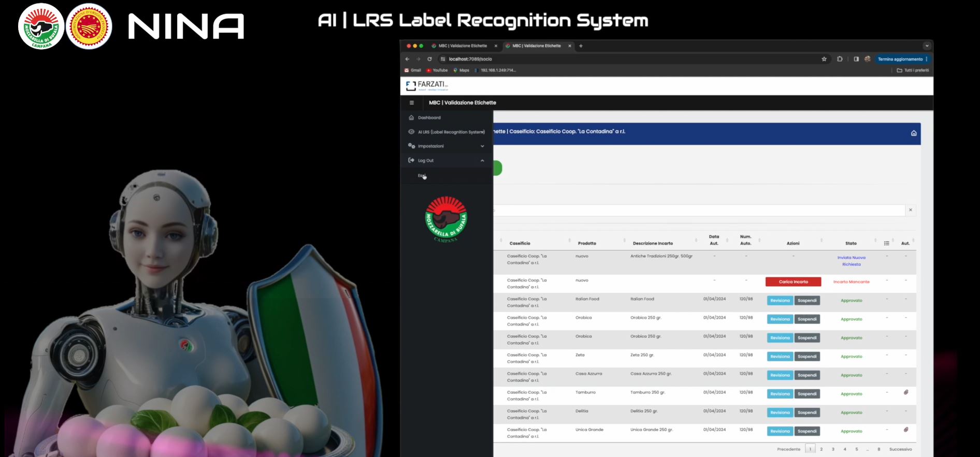
Task: Open the YouTube bookmark
Action: click(437, 70)
